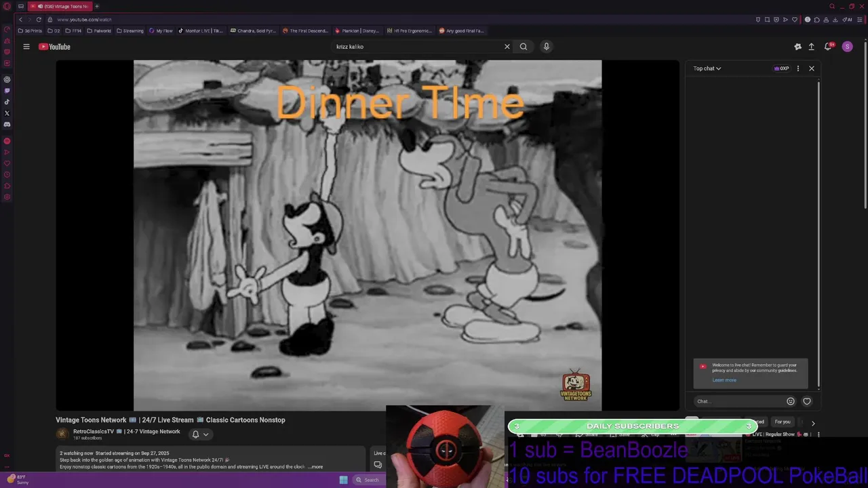Go to YouTube home via logo
The image size is (868, 488).
54,47
